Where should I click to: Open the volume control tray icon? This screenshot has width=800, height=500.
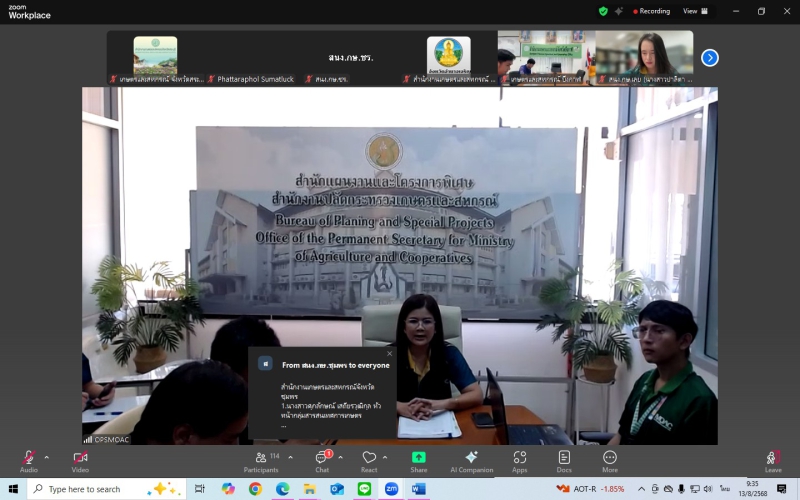(x=708, y=489)
